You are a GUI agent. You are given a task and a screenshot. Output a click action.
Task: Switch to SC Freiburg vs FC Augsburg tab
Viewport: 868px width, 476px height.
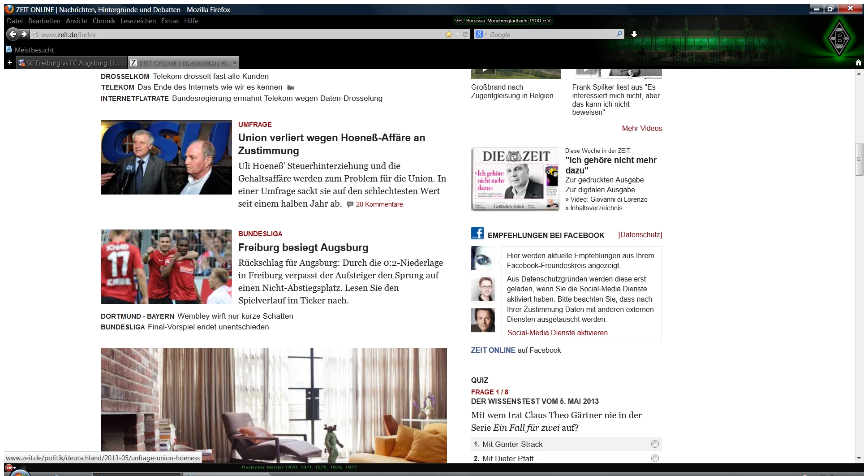(72, 63)
